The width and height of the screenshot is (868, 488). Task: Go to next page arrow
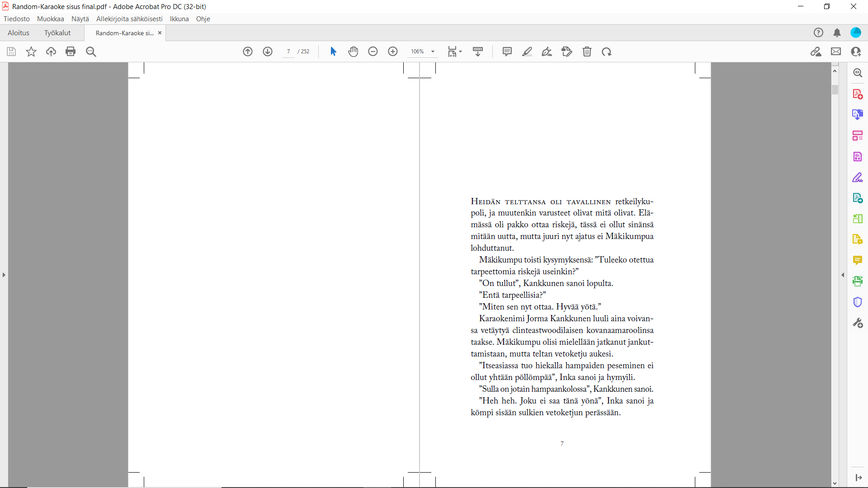point(268,52)
